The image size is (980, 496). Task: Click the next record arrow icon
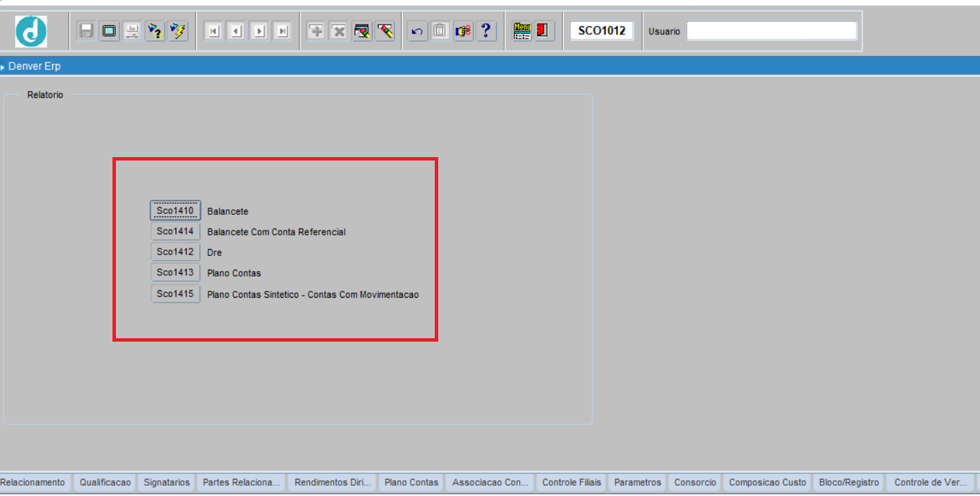click(x=259, y=31)
